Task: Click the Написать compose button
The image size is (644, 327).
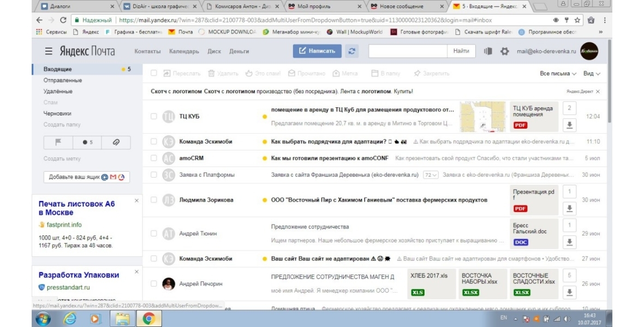Action: pyautogui.click(x=317, y=51)
